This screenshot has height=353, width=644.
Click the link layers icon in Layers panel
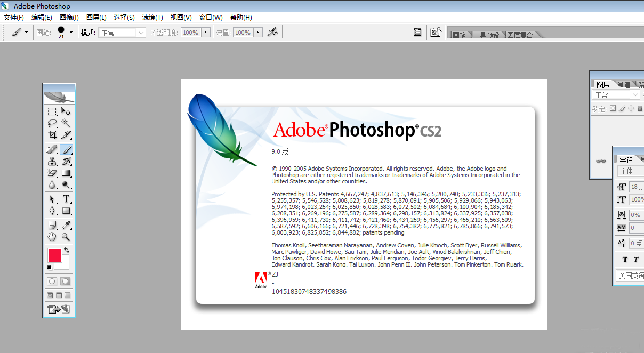[601, 161]
